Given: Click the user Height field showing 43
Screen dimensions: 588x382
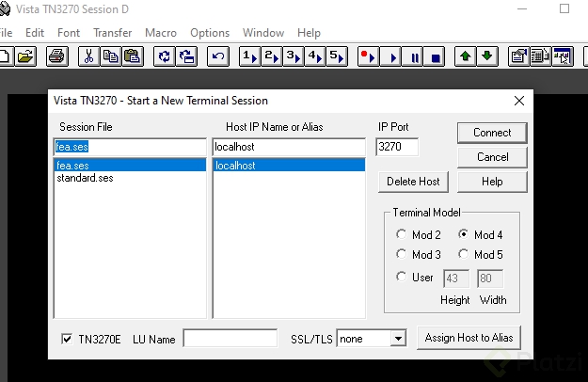Looking at the screenshot, I should (456, 279).
